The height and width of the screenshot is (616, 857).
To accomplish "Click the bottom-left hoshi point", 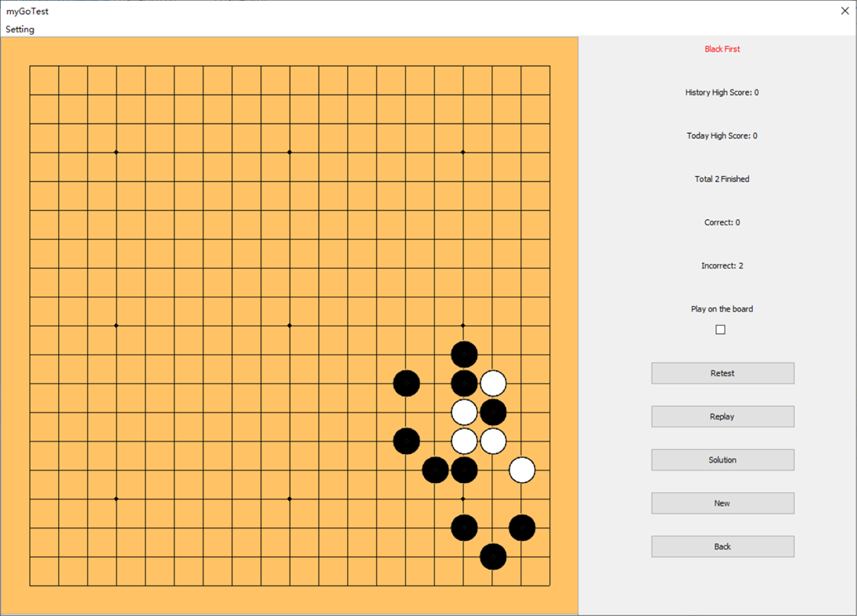I will point(116,499).
